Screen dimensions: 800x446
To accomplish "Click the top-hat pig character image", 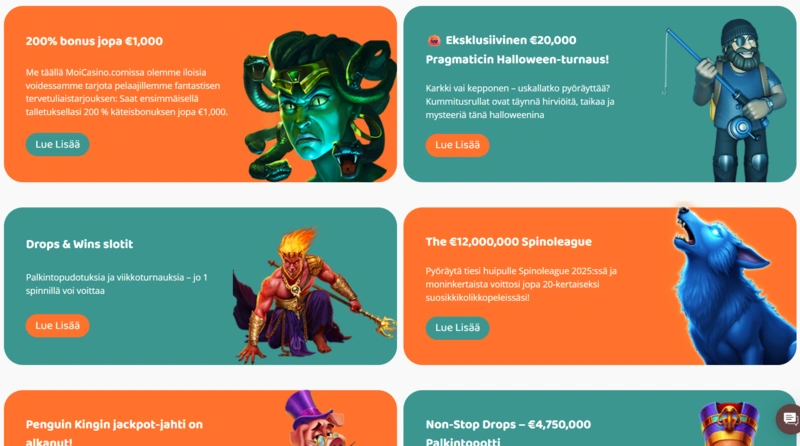I will pos(318,418).
